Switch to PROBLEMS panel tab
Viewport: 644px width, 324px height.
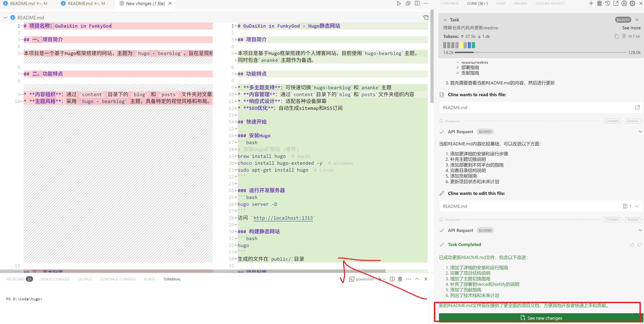click(19, 279)
